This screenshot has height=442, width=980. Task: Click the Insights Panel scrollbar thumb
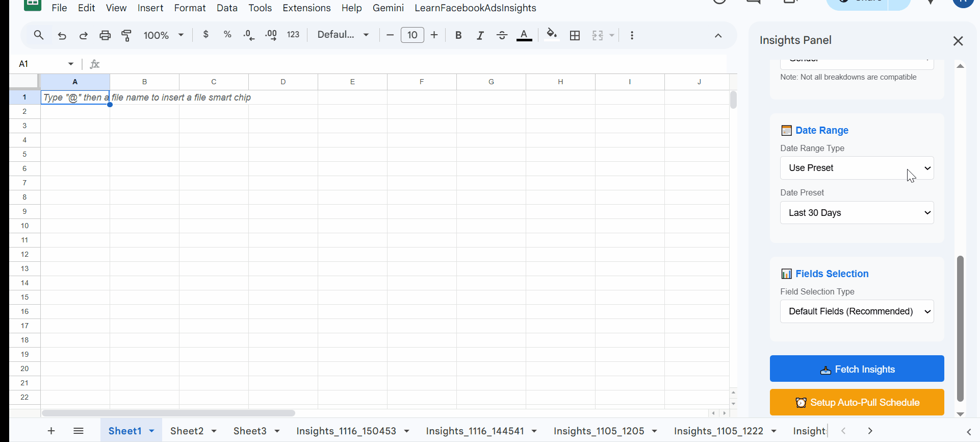(960, 329)
